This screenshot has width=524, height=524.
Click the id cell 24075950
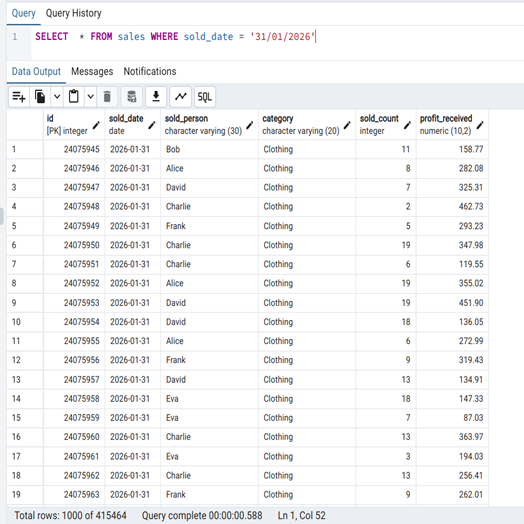point(74,245)
